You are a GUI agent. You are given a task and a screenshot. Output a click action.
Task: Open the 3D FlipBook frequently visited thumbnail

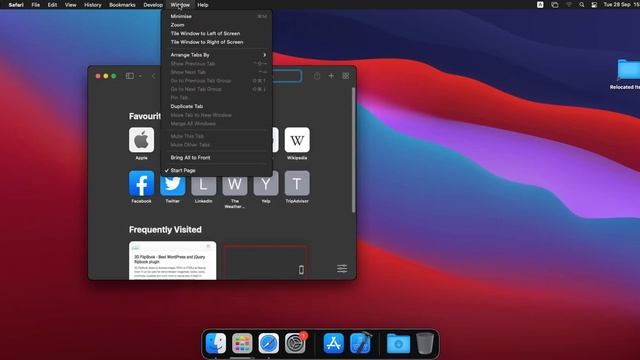[172, 260]
